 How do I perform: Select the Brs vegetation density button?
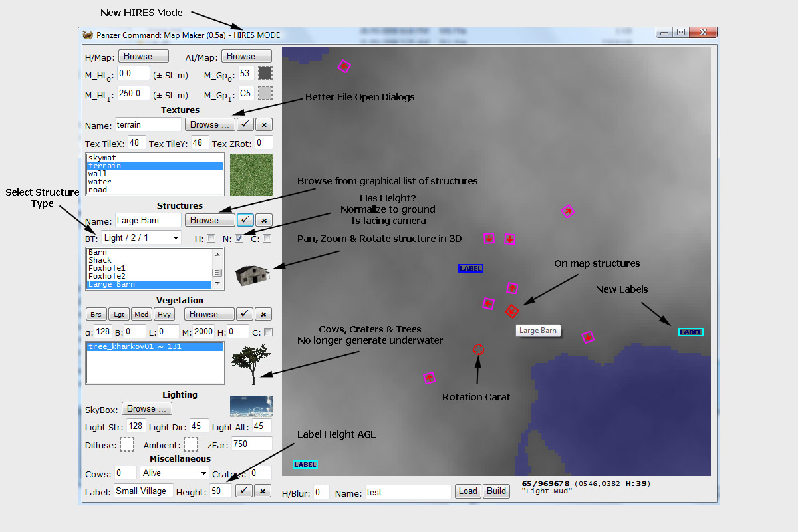point(96,314)
